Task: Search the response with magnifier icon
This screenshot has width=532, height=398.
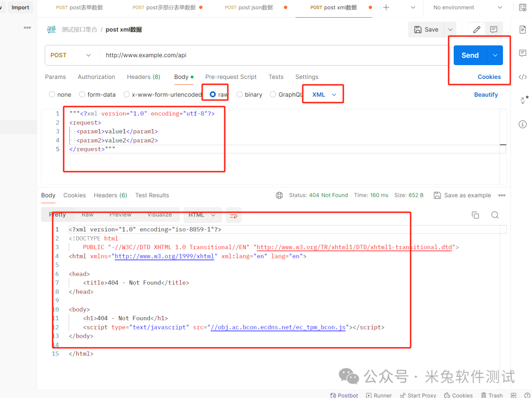Action: pos(495,215)
